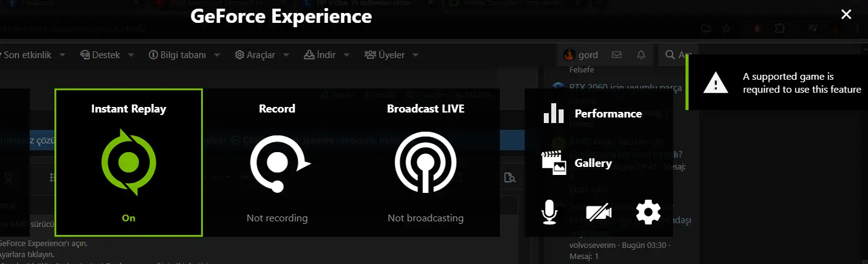Click supported game required notification text
The width and height of the screenshot is (868, 264).
(802, 83)
